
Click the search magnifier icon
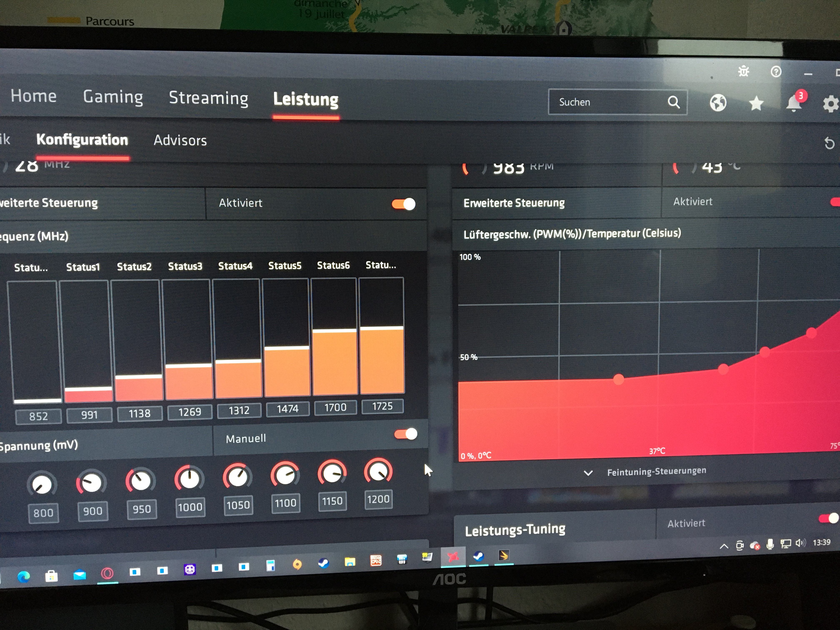[x=674, y=102]
